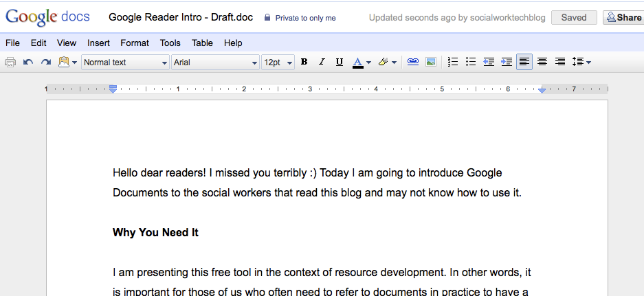Open the File menu
Image resolution: width=644 pixels, height=296 pixels.
tap(13, 43)
